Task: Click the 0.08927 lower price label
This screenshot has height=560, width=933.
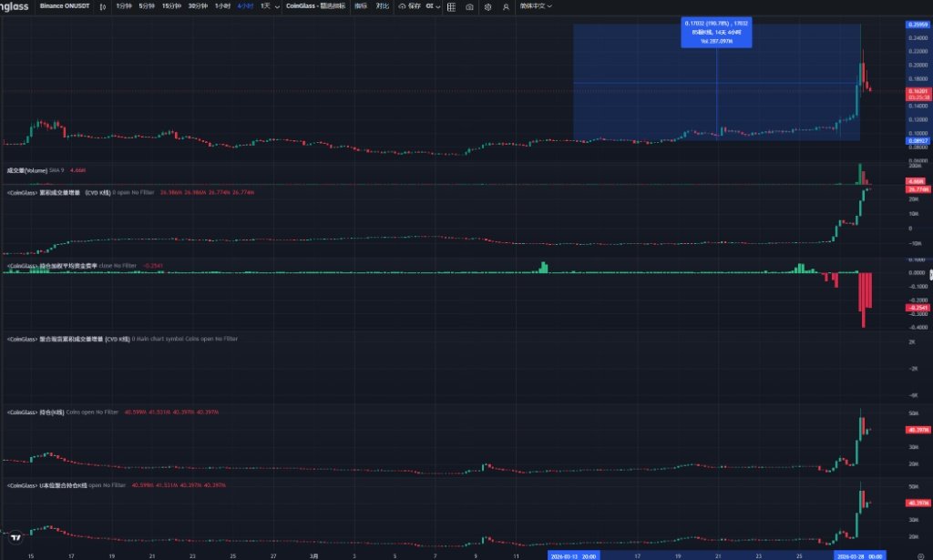Action: click(918, 141)
